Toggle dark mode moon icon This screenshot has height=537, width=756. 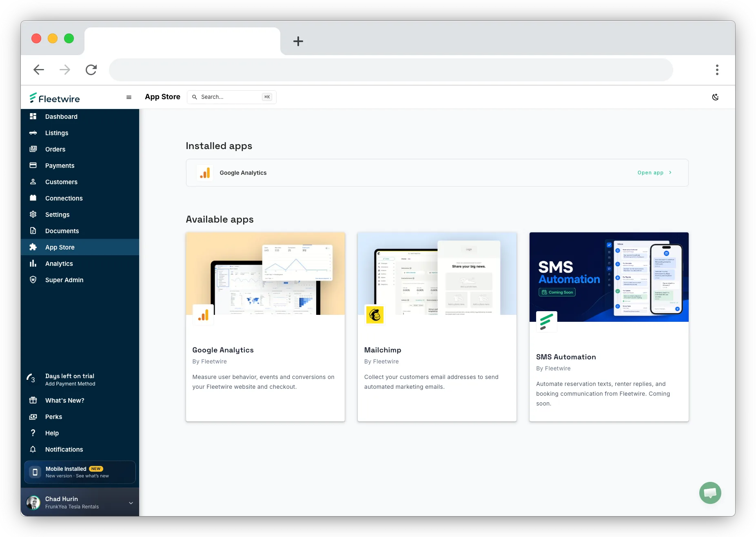(x=715, y=97)
